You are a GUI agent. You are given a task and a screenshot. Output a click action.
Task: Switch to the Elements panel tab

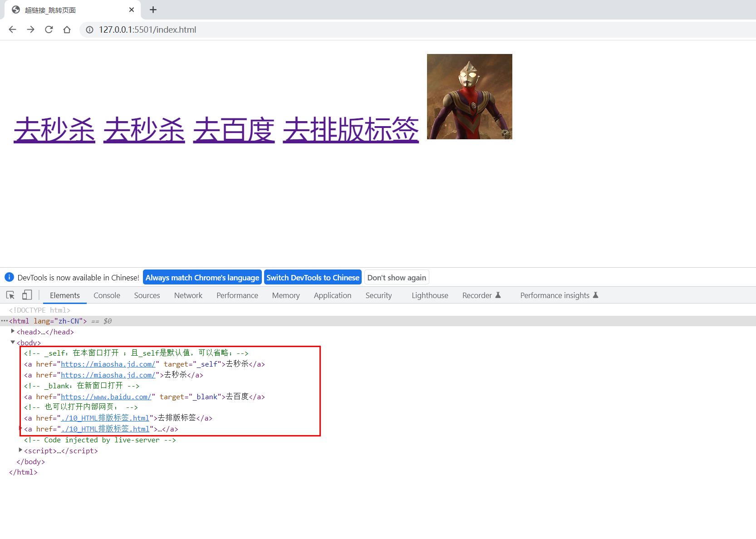point(65,295)
